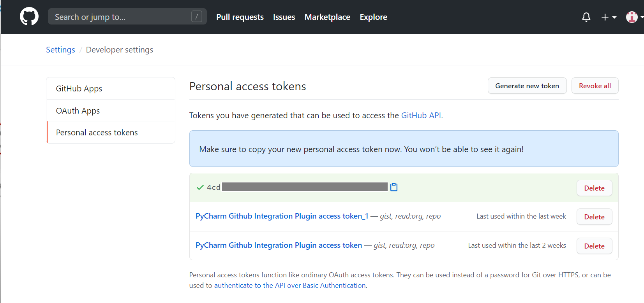This screenshot has height=303, width=644.
Task: Click Generate new token button
Action: (527, 86)
